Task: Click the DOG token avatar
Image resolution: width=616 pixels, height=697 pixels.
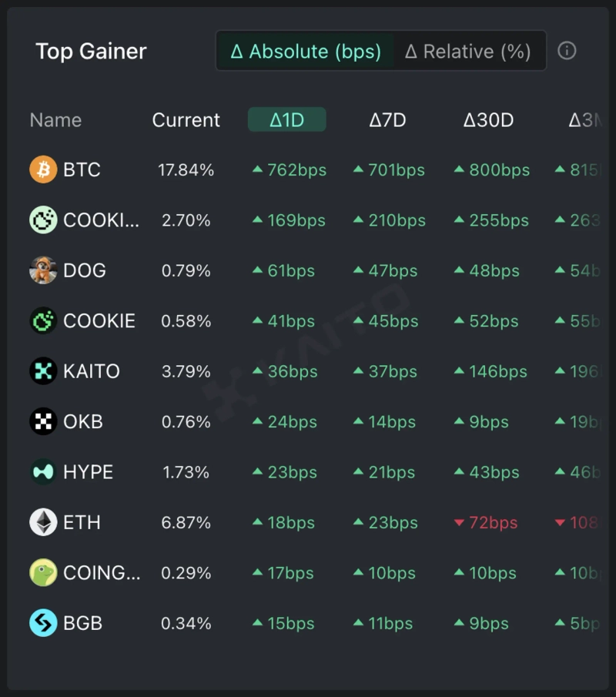Action: click(43, 270)
